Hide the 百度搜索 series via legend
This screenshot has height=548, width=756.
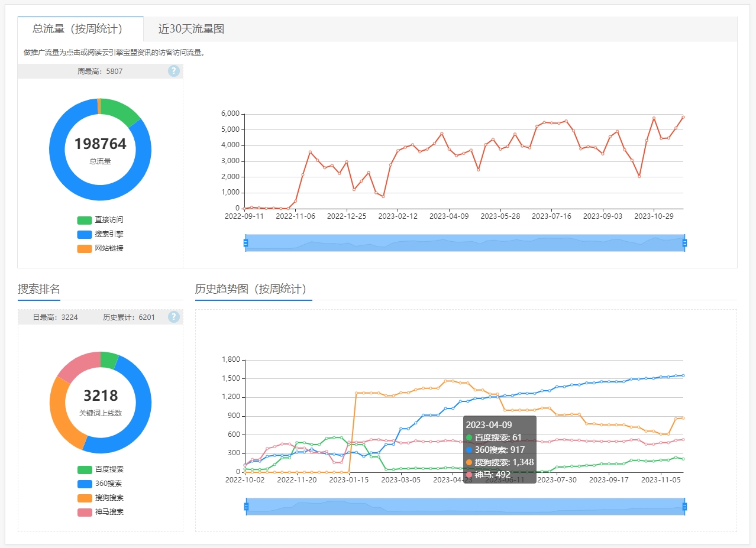coord(100,469)
